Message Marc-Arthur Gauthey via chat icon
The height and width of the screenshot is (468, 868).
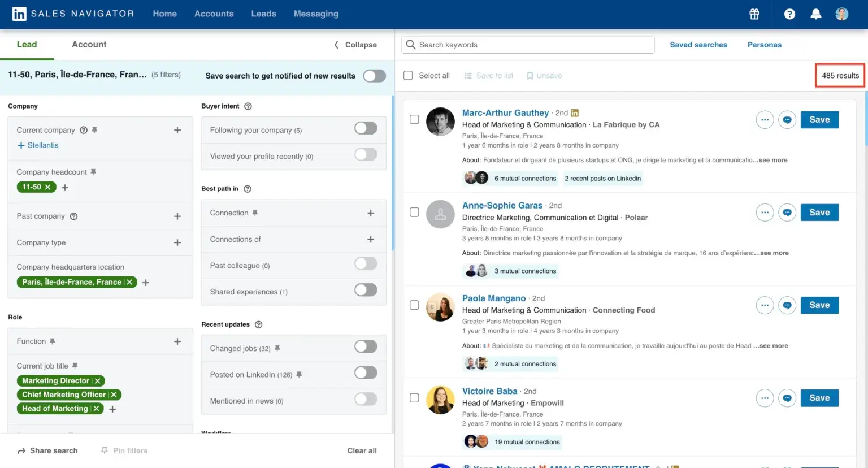point(787,120)
